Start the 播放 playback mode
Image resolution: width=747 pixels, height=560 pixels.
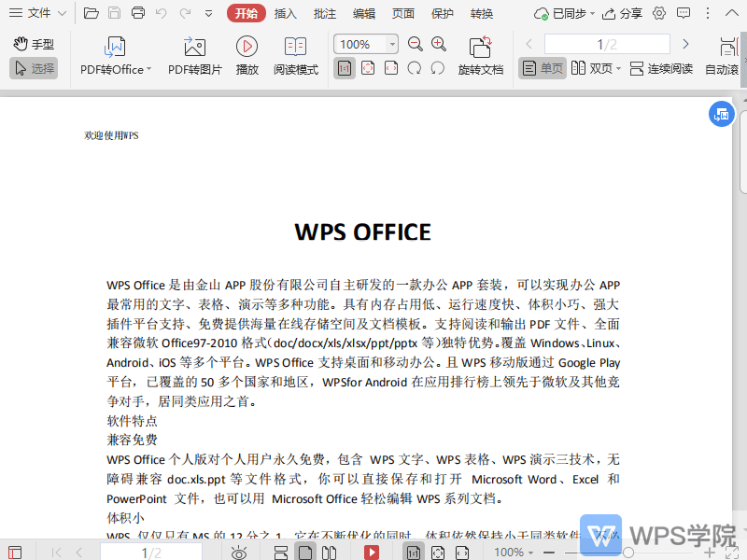(x=247, y=52)
